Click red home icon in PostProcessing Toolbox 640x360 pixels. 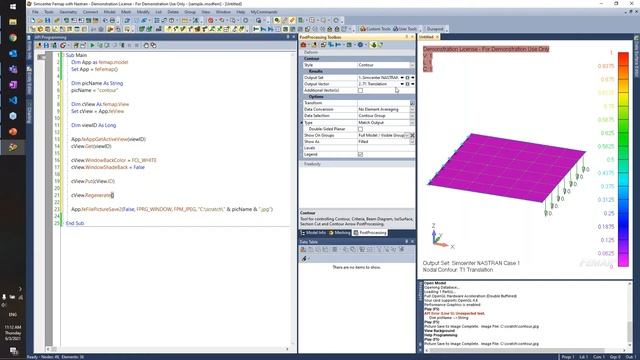tap(304, 45)
